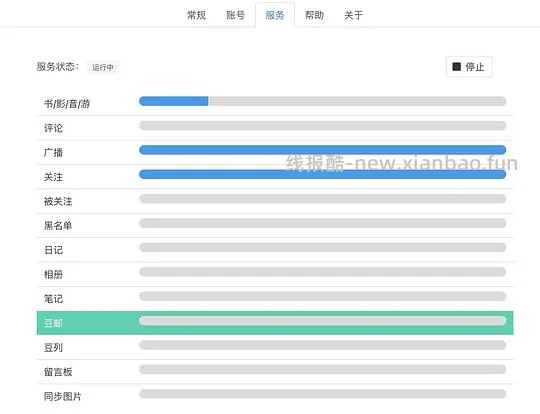The height and width of the screenshot is (414, 540).
Task: Click the 运行中 status badge
Action: click(x=103, y=67)
